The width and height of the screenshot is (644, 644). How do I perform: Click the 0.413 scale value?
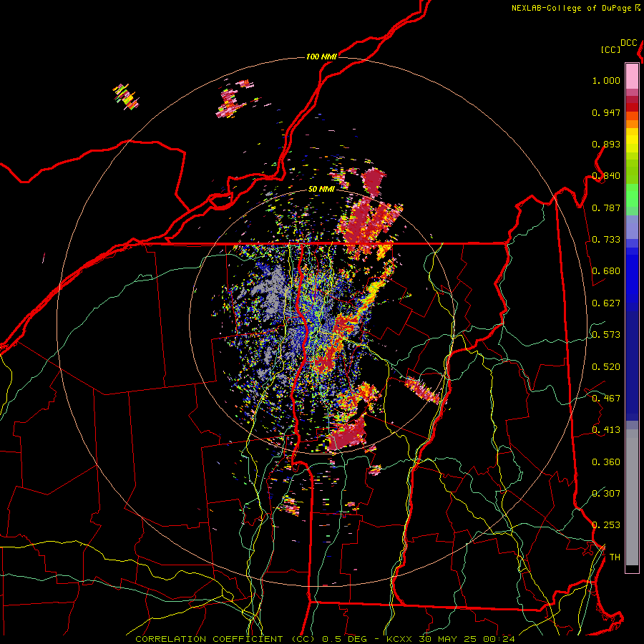[x=606, y=430]
